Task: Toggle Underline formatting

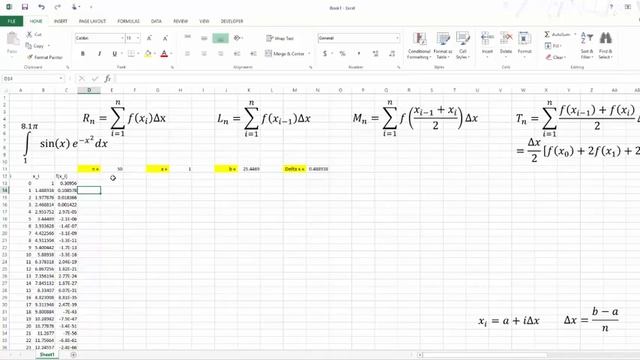Action: [x=115, y=53]
